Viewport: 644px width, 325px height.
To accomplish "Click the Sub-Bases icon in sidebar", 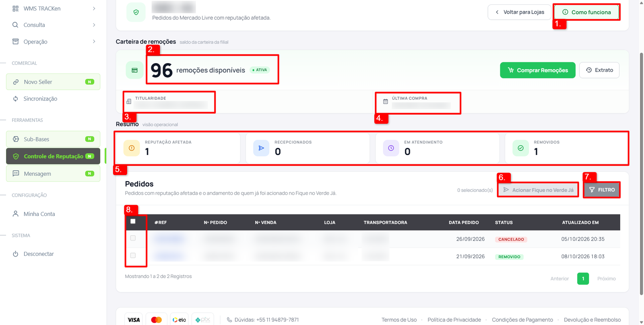I will [16, 139].
